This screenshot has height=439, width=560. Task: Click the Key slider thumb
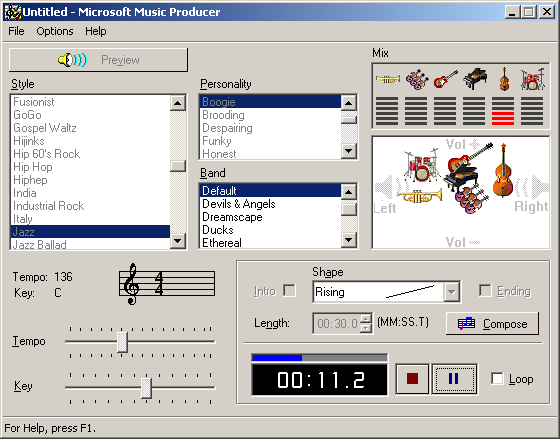coord(146,388)
